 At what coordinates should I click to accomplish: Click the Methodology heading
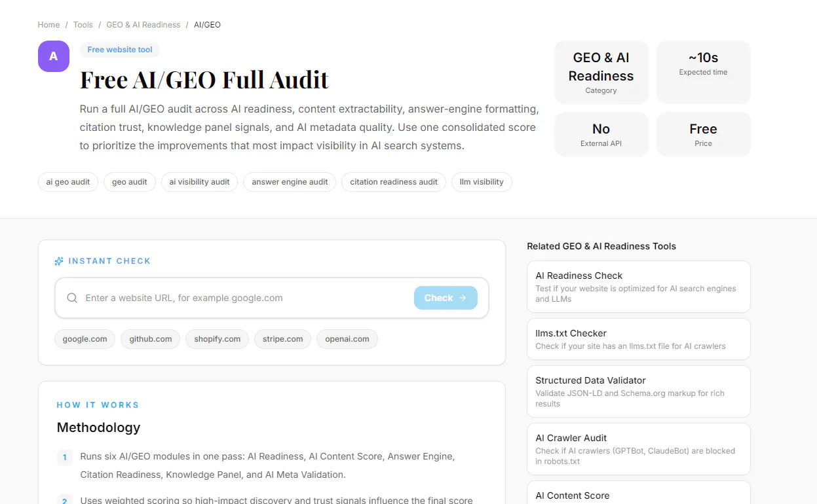click(x=99, y=427)
